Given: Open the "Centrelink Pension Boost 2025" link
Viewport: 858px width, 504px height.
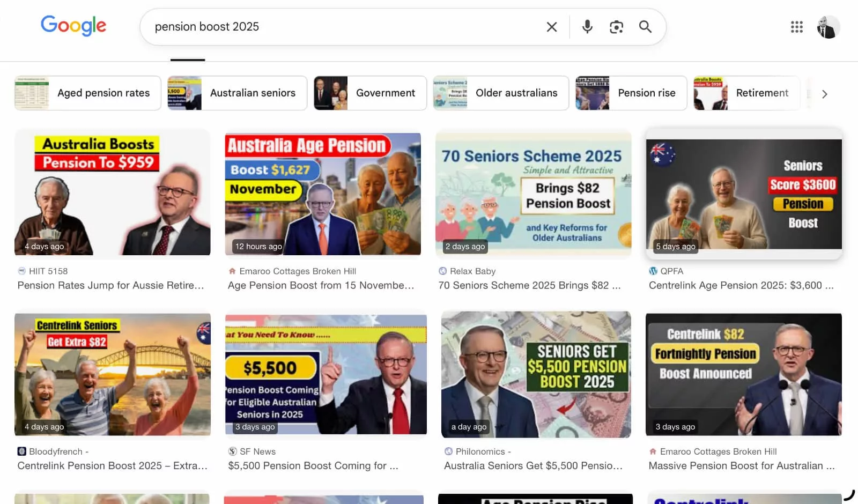Looking at the screenshot, I should coord(113,465).
